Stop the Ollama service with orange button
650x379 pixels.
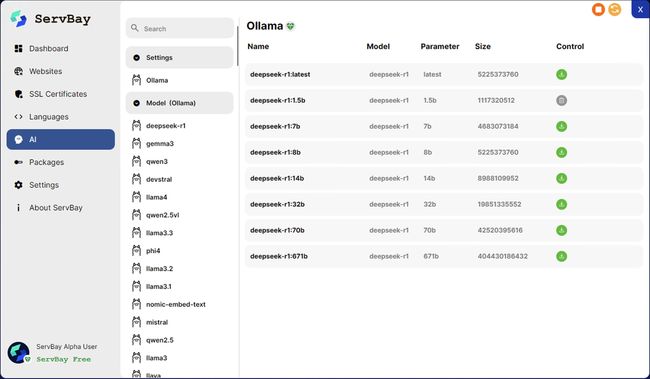(598, 9)
